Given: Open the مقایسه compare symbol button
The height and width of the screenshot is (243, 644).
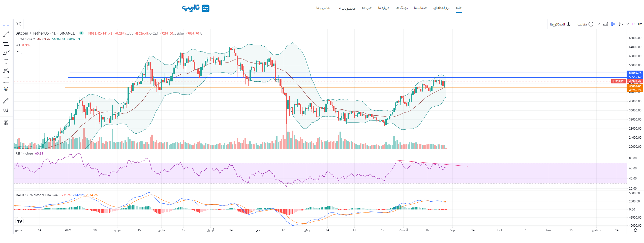Looking at the screenshot, I should [x=585, y=24].
